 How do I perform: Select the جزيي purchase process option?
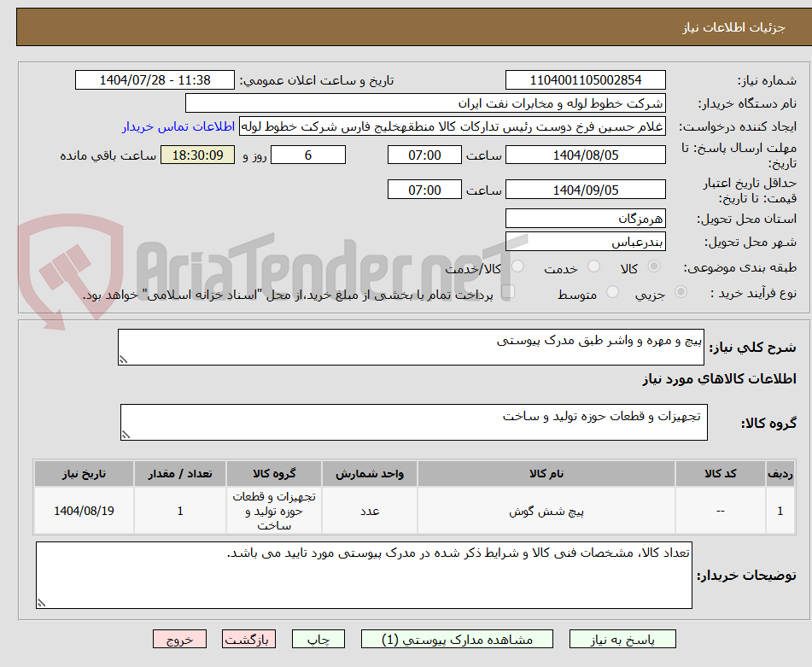click(x=681, y=291)
